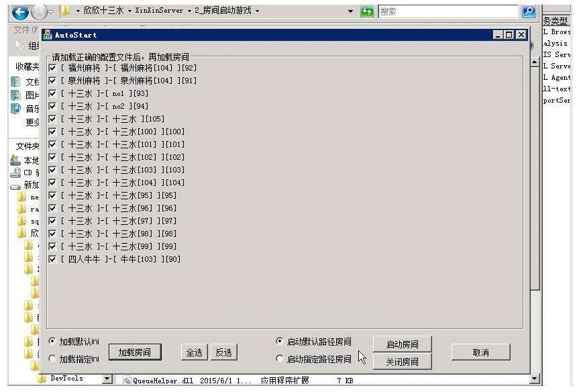Click the green refresh icon in address bar
Screen dimensions: 577x392
click(367, 11)
